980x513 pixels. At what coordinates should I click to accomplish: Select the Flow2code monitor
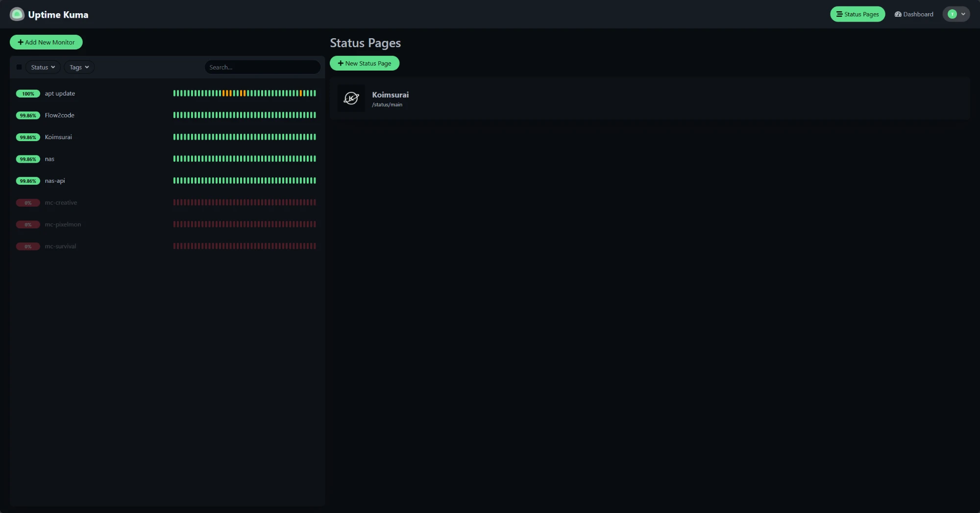point(167,115)
